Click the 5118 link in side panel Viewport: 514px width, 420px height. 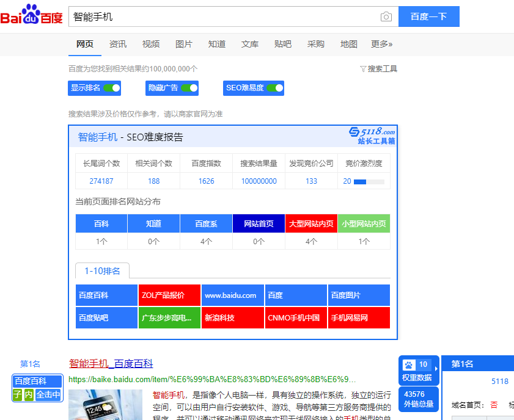500,382
